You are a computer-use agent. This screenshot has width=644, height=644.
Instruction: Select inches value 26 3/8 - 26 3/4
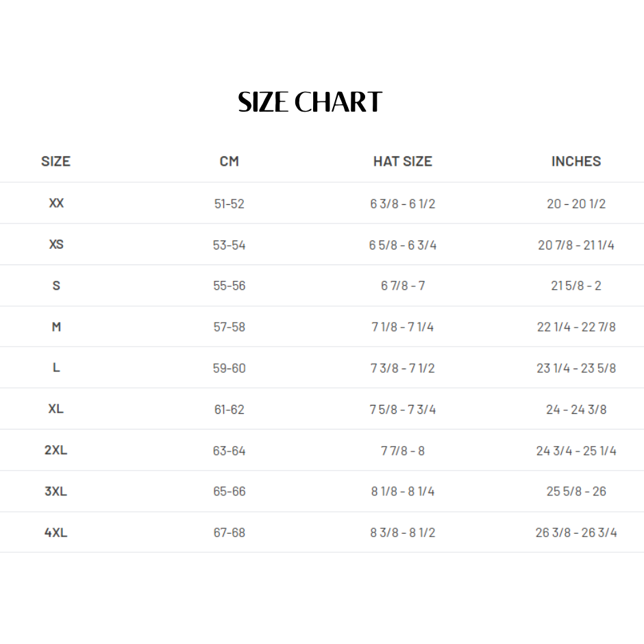click(x=576, y=532)
